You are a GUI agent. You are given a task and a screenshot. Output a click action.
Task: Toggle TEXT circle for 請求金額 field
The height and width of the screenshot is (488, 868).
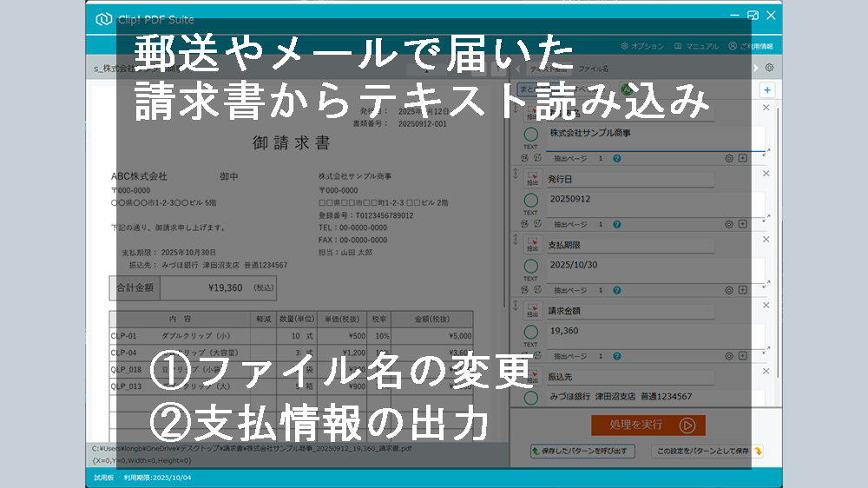click(x=530, y=333)
